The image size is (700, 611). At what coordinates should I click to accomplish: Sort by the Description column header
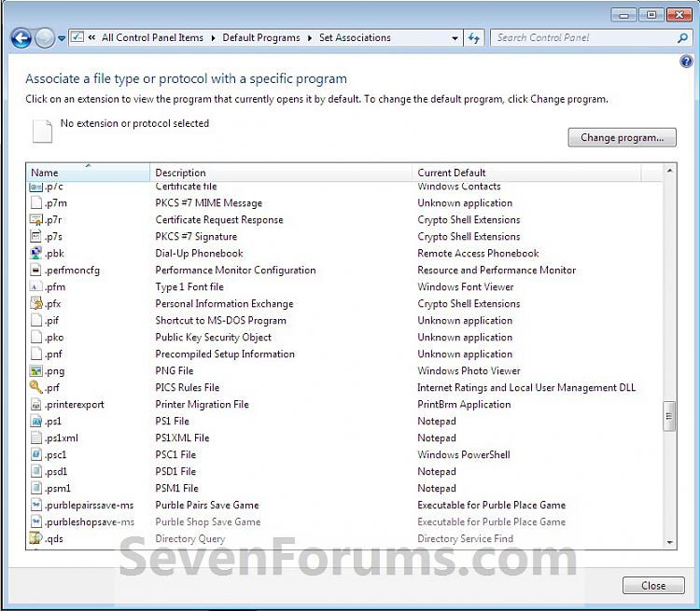click(281, 173)
